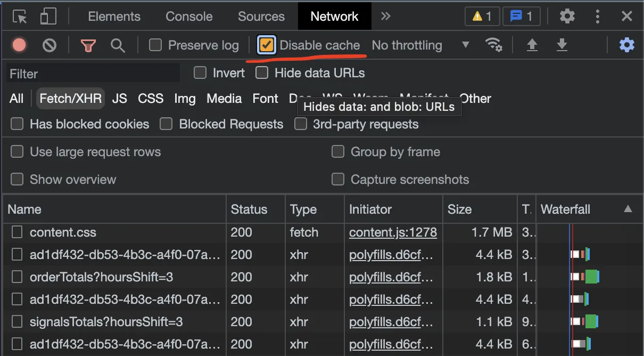Stop recording the network log
This screenshot has height=356, width=644.
pos(19,45)
